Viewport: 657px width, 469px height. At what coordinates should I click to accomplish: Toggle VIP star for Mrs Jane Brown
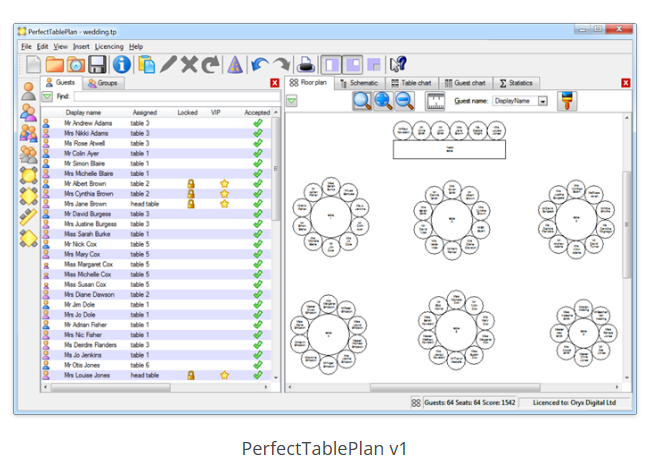pos(225,204)
